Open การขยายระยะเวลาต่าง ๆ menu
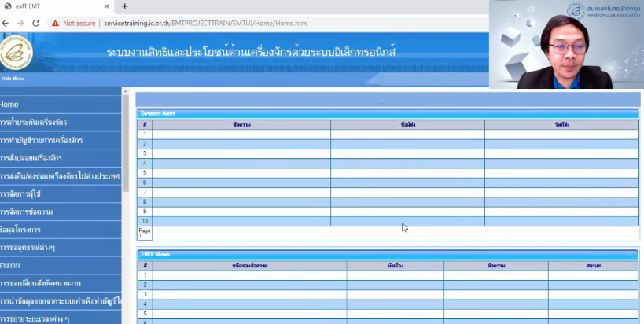The width and height of the screenshot is (644, 324). coord(61,318)
